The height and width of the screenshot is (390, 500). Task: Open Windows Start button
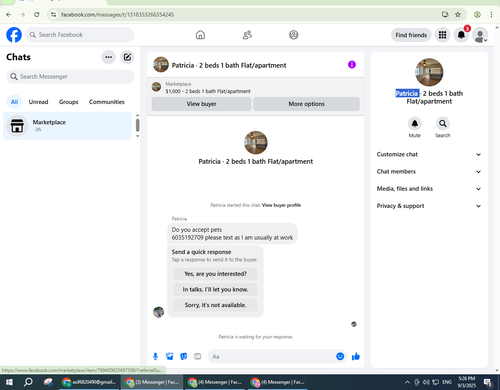tap(9, 382)
